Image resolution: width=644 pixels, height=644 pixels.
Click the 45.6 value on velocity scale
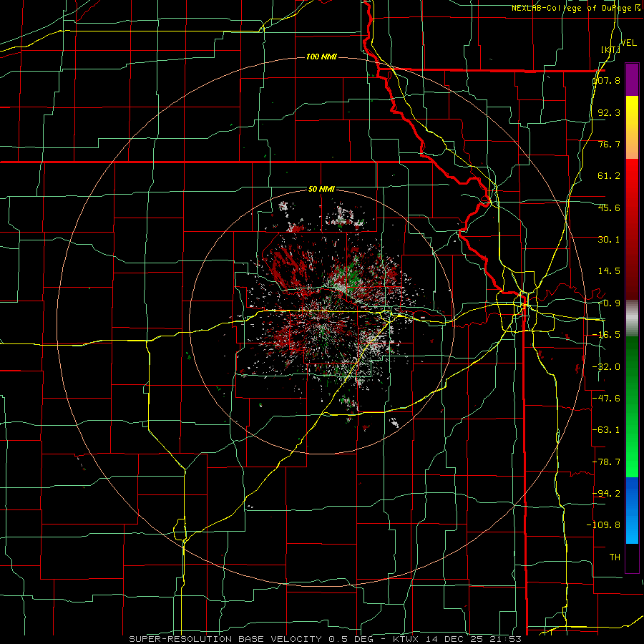point(609,208)
